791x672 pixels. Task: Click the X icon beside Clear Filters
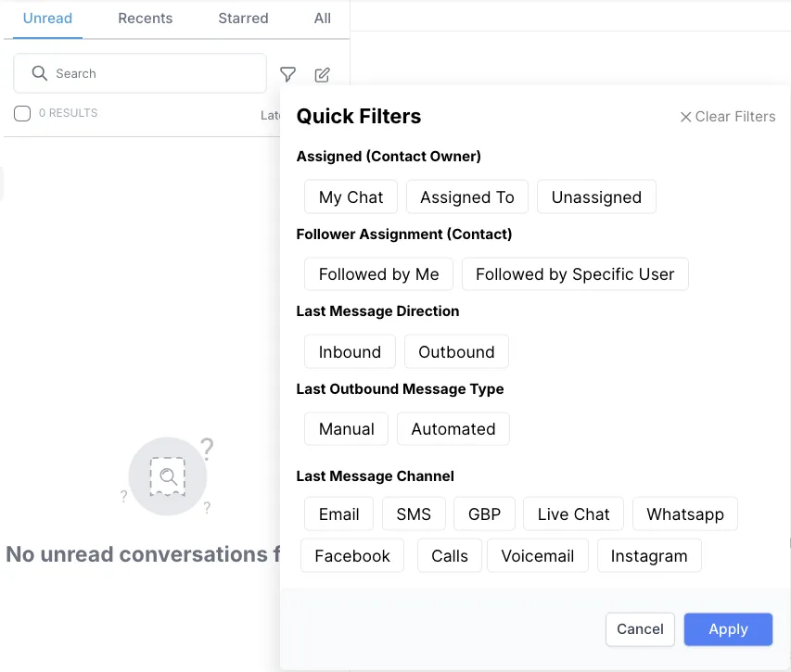pyautogui.click(x=685, y=117)
